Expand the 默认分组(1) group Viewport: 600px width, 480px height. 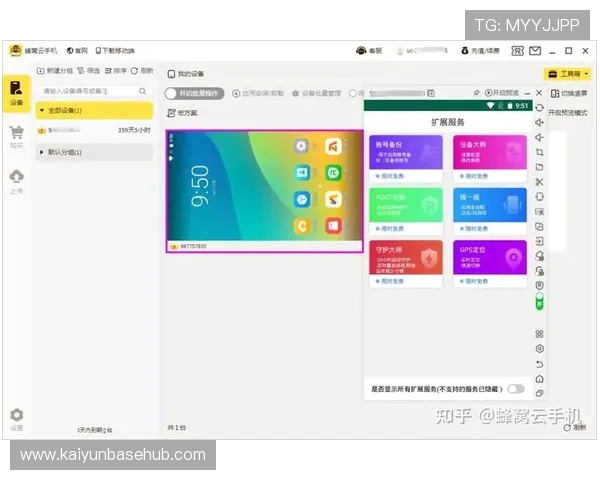[94, 152]
